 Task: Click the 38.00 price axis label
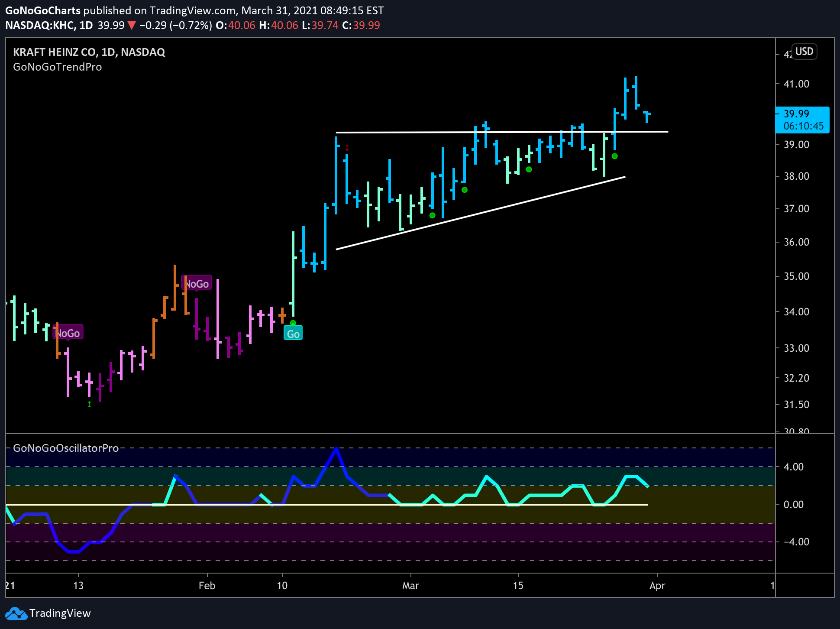796,176
